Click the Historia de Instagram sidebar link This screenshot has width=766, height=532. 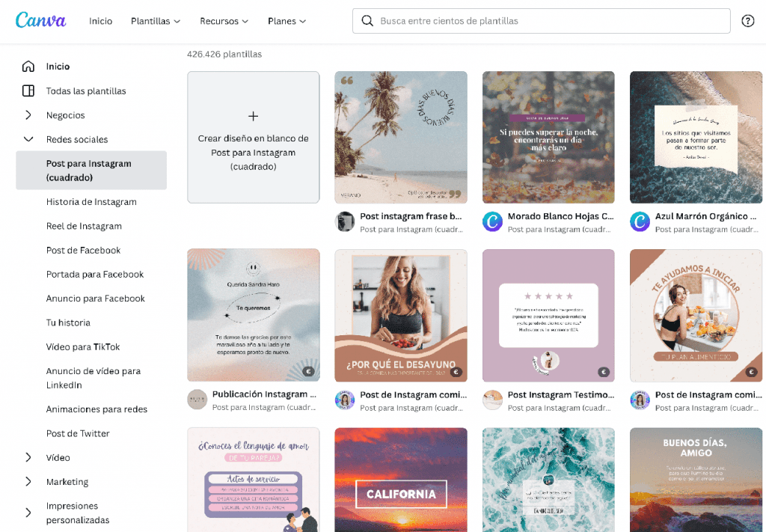click(x=92, y=201)
